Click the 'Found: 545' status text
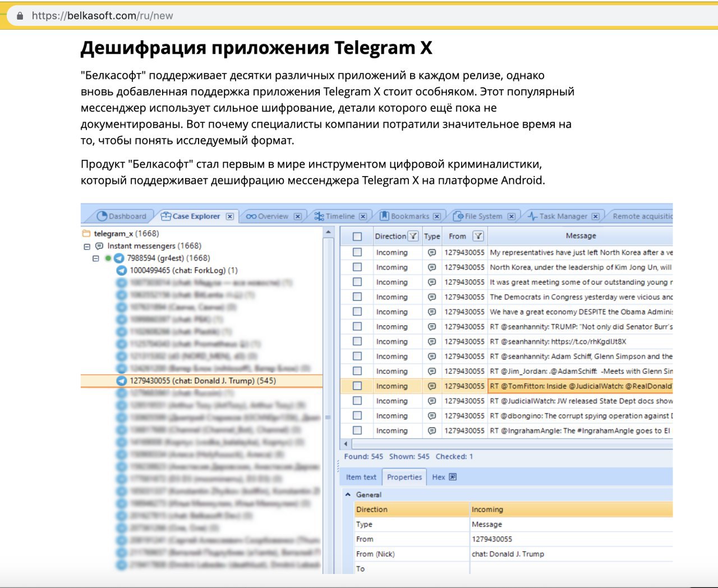Viewport: 718px width, 588px height. click(x=363, y=456)
